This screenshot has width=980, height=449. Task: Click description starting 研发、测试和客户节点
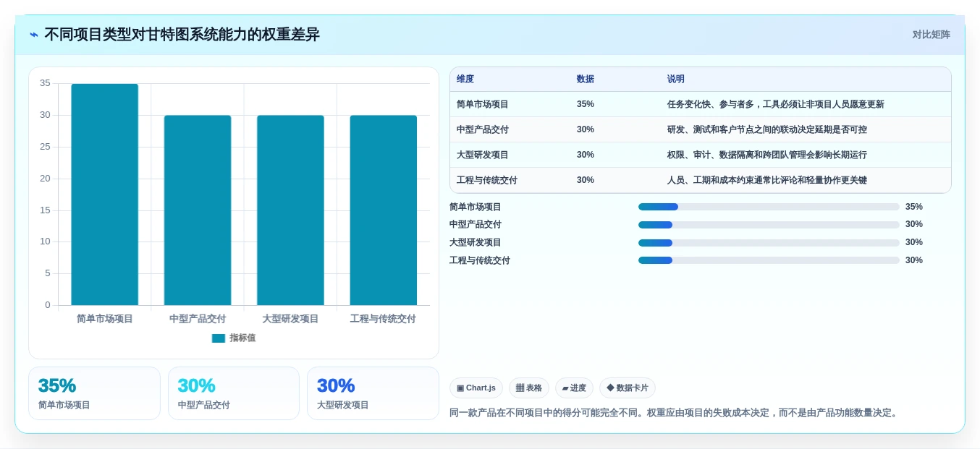coord(767,129)
